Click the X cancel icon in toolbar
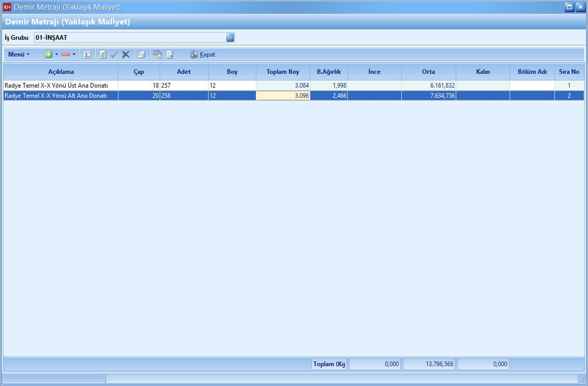Screen dimensions: 588x386 pyautogui.click(x=126, y=54)
